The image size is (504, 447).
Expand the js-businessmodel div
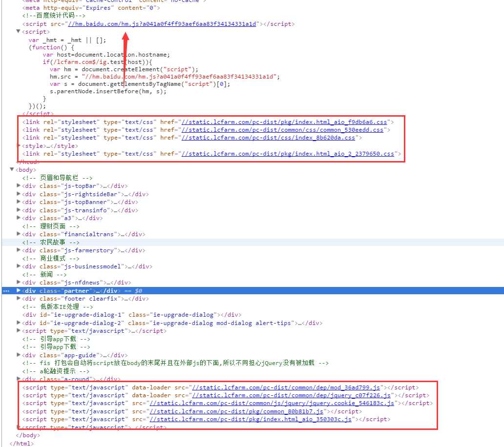pos(19,266)
